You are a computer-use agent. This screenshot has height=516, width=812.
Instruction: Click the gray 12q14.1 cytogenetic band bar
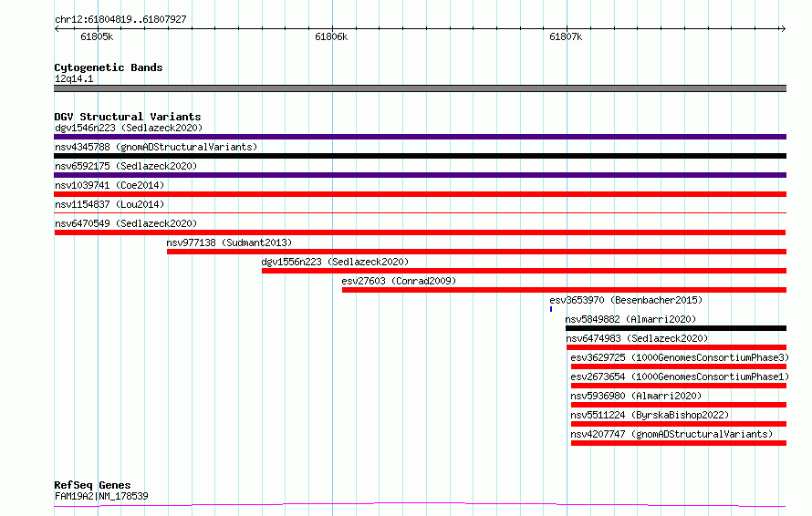(420, 88)
